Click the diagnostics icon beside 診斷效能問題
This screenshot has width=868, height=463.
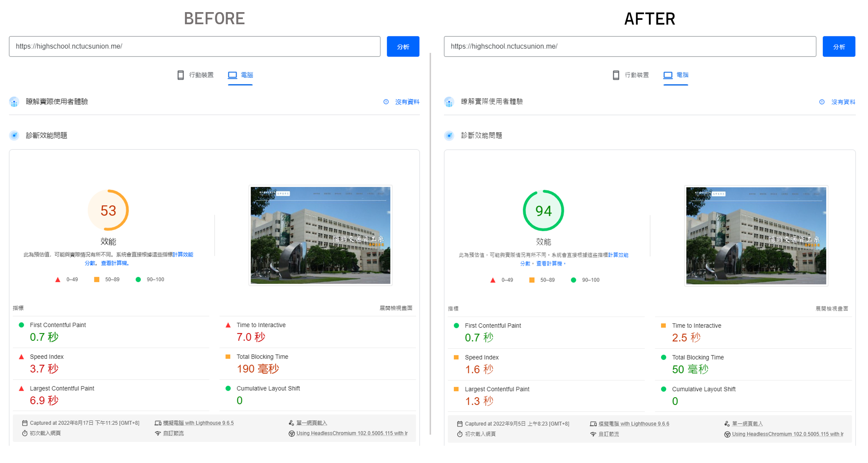tap(14, 135)
